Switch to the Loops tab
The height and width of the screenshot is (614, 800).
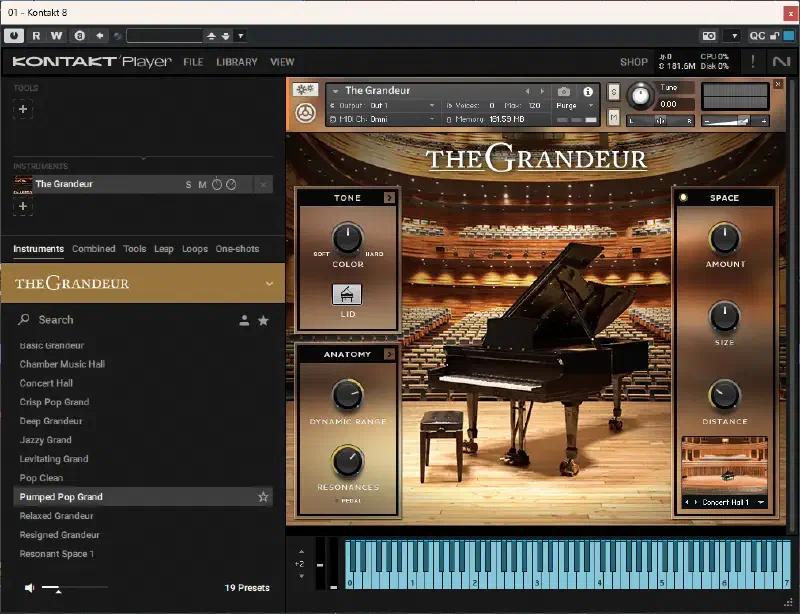click(195, 249)
